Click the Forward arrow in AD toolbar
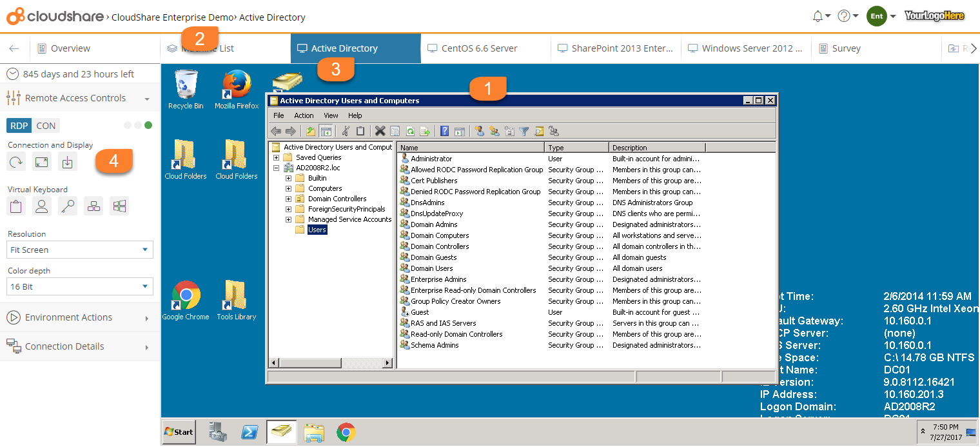This screenshot has height=447, width=980. [x=290, y=131]
